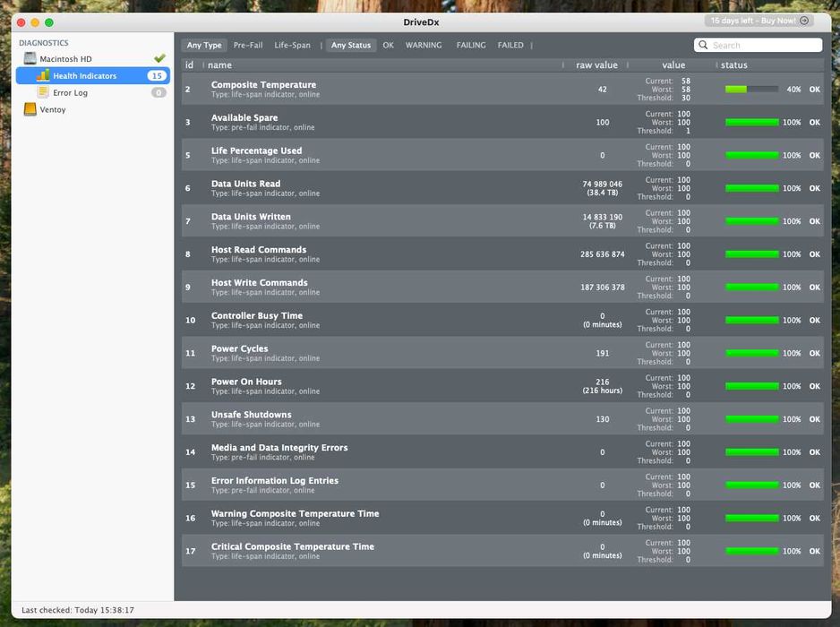Click the Health Indicators count badge 15
This screenshot has width=840, height=627.
click(157, 75)
